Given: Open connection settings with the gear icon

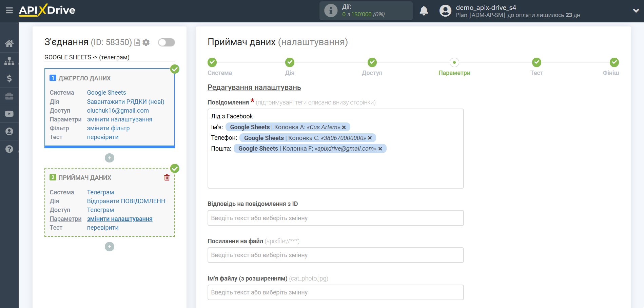Looking at the screenshot, I should [x=146, y=42].
